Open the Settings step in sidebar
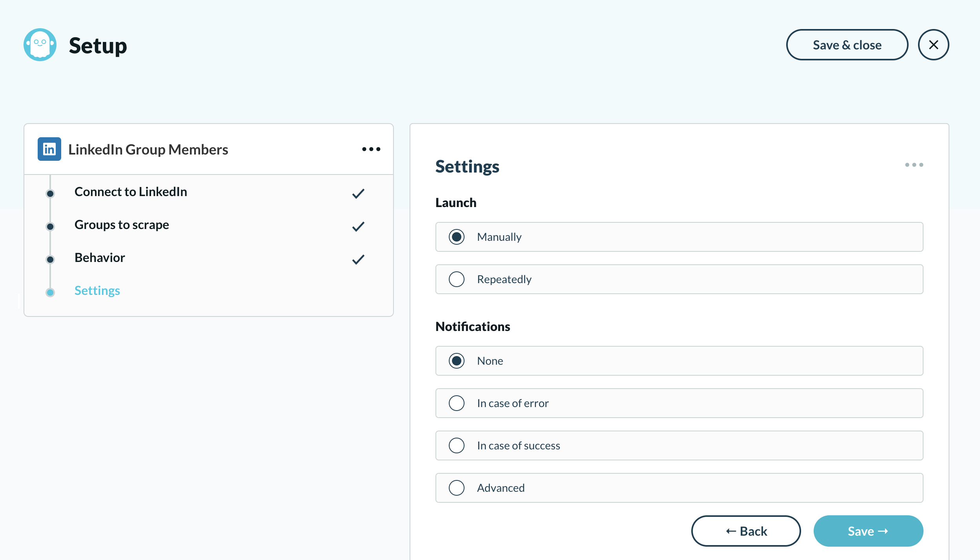 pos(97,291)
